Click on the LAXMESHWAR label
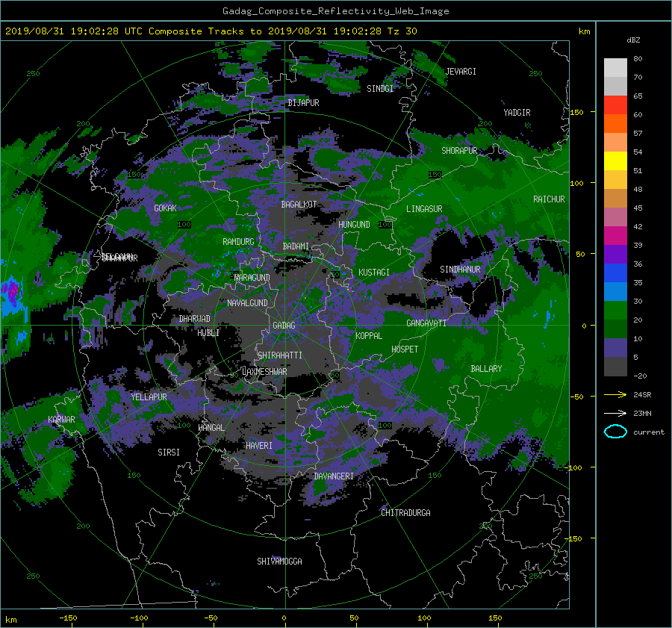672x628 pixels. 264,372
